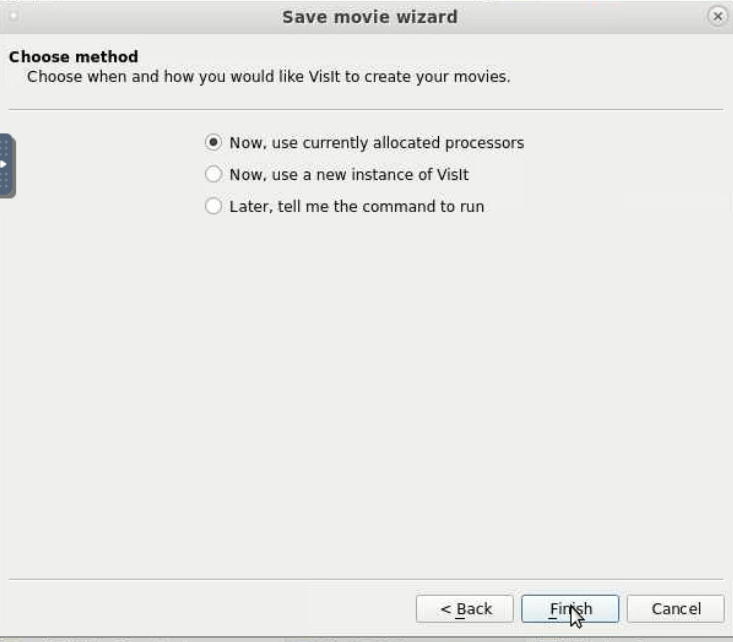Click the "Now, use a new instance of VisIt" label
This screenshot has width=733, height=642.
pyautogui.click(x=349, y=174)
